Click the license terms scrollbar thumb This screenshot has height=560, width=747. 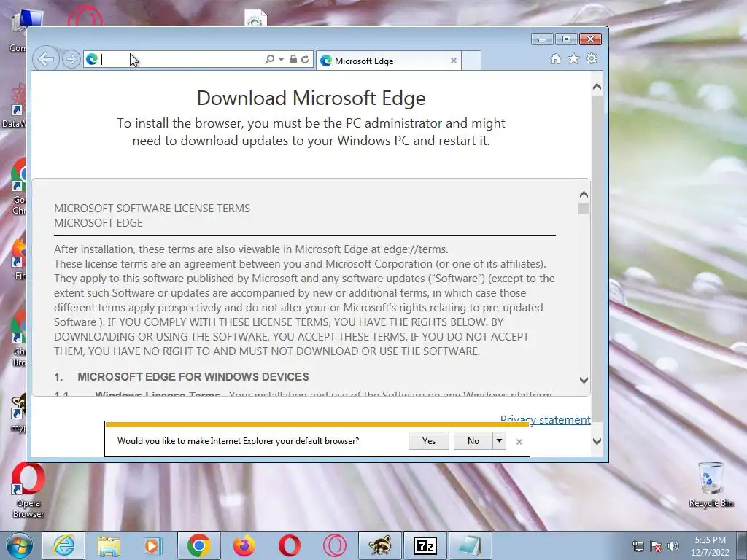tap(584, 209)
